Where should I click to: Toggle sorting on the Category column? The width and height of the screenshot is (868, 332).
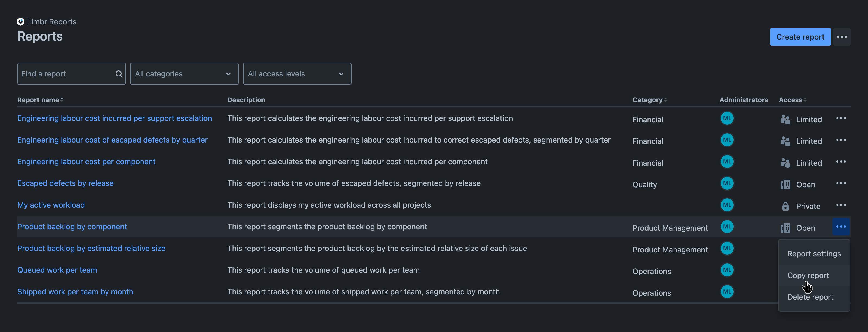[650, 100]
